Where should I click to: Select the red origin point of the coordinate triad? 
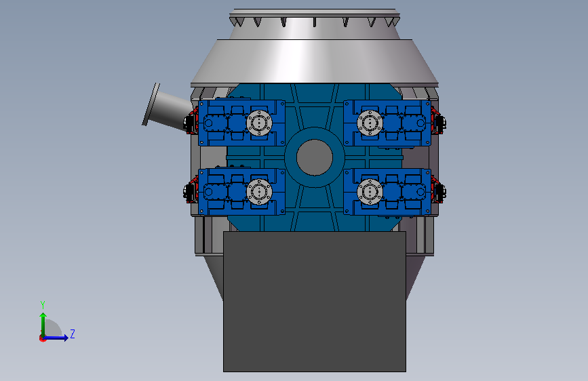(x=42, y=339)
